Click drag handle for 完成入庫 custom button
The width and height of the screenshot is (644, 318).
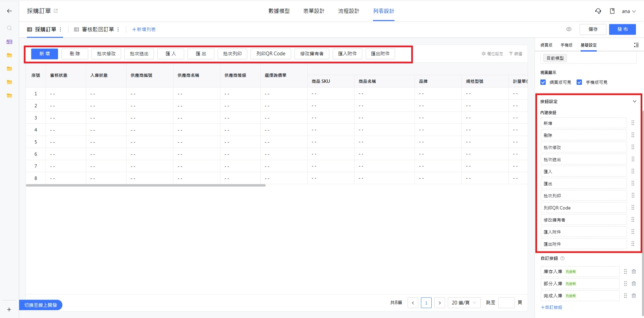(x=626, y=296)
